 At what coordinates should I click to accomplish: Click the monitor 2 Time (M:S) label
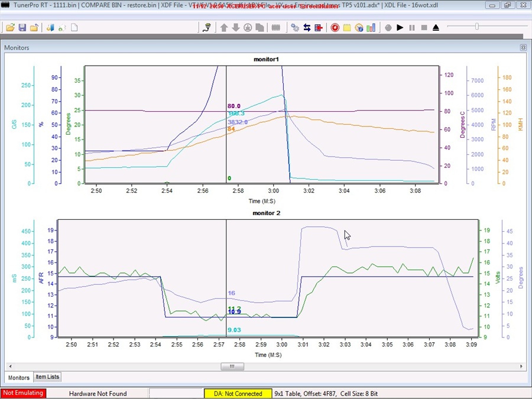point(268,355)
